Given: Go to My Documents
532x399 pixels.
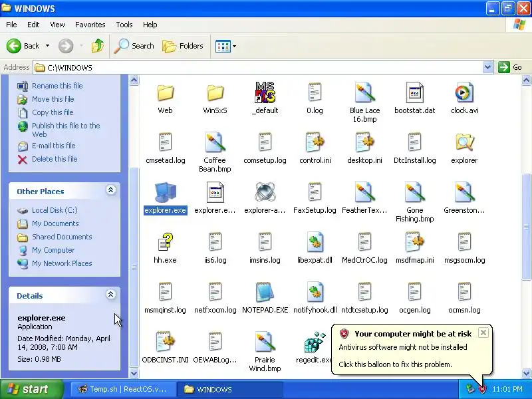Looking at the screenshot, I should [x=55, y=223].
